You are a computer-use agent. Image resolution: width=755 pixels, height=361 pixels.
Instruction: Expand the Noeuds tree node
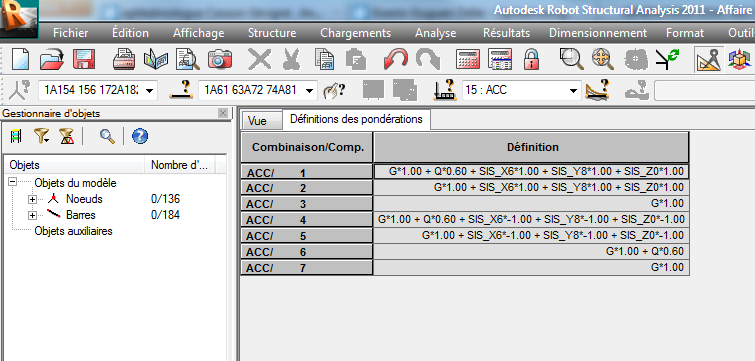tap(33, 199)
